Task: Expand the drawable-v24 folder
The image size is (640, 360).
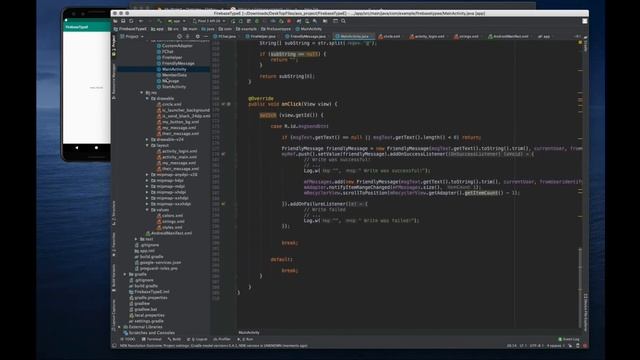Action: point(147,140)
